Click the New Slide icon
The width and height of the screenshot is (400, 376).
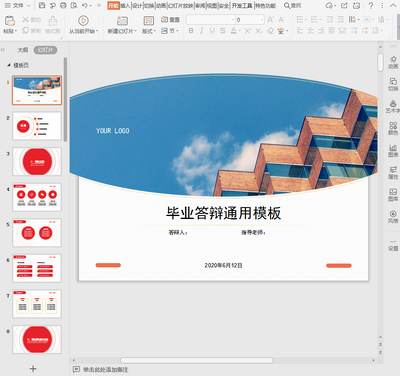pyautogui.click(x=122, y=21)
